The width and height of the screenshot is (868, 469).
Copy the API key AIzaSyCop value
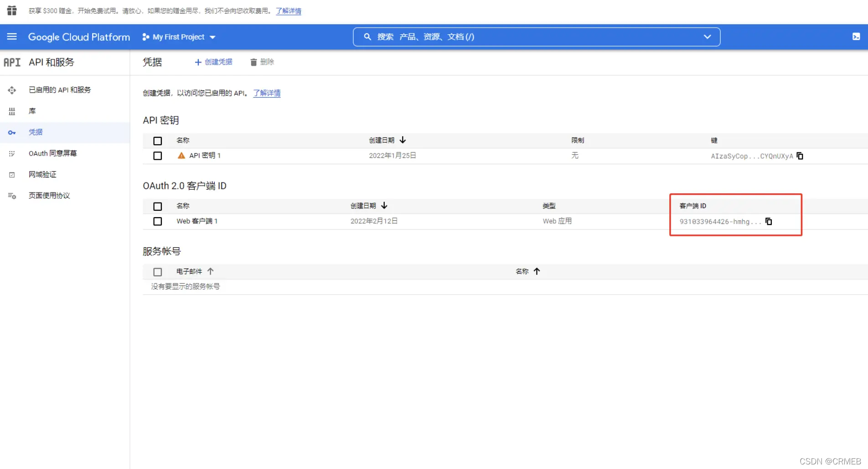point(800,156)
